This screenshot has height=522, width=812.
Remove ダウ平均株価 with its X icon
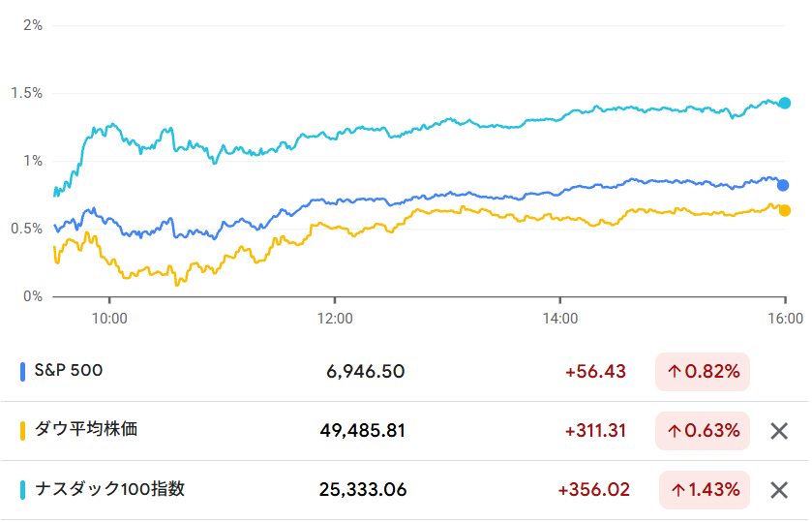(779, 431)
